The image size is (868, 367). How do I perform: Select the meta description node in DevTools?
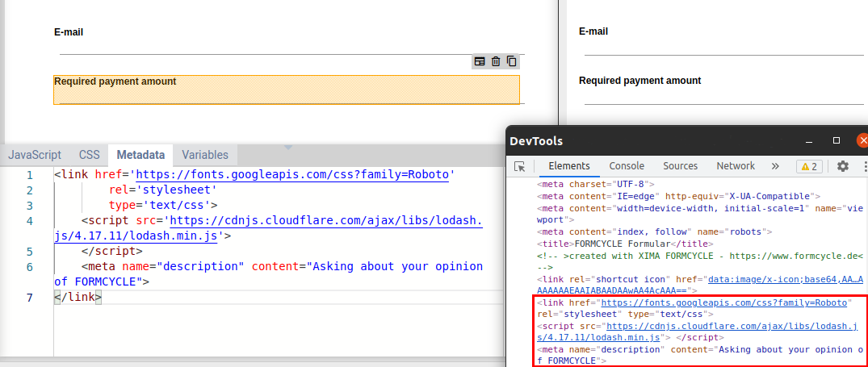pos(699,355)
